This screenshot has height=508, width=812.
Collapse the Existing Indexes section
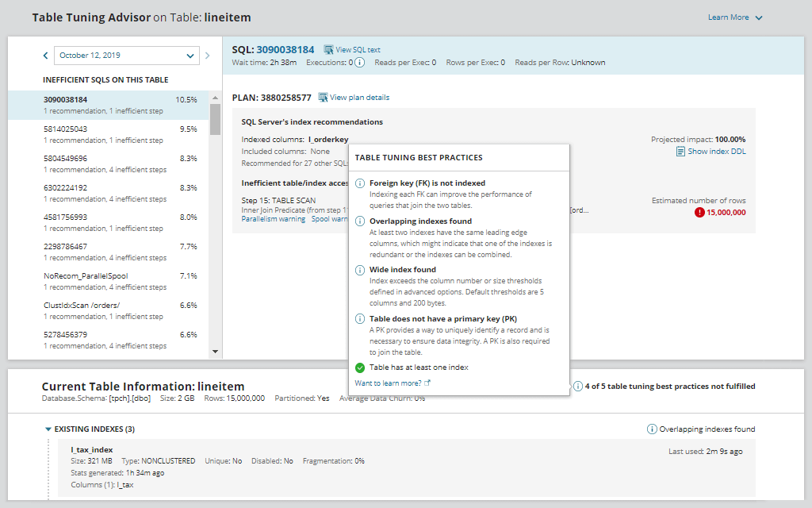[48, 429]
